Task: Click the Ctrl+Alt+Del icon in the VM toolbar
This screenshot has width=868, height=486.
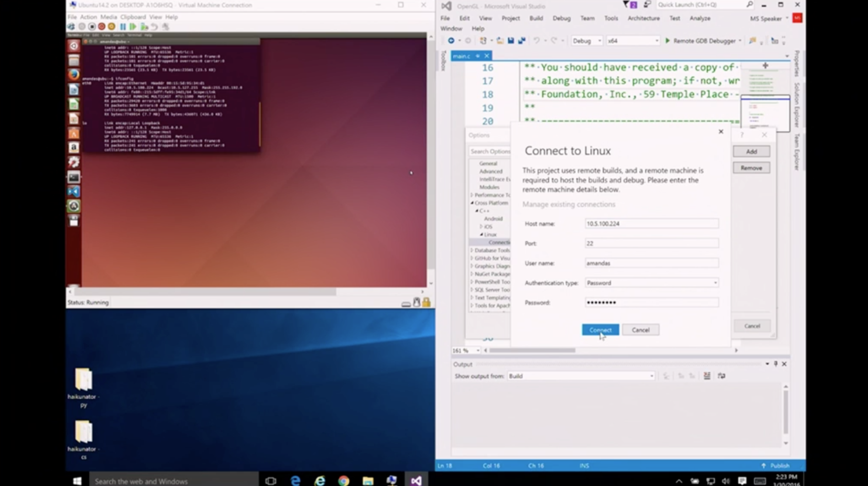Action: click(71, 27)
